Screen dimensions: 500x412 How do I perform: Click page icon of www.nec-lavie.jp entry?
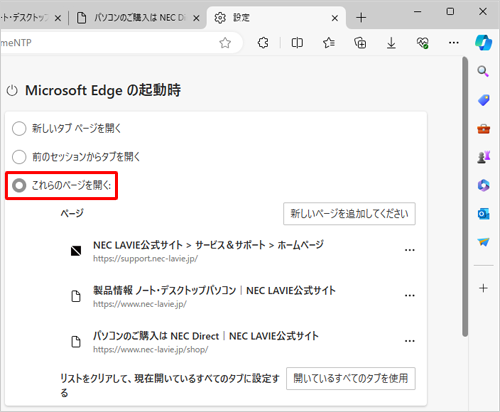(76, 296)
